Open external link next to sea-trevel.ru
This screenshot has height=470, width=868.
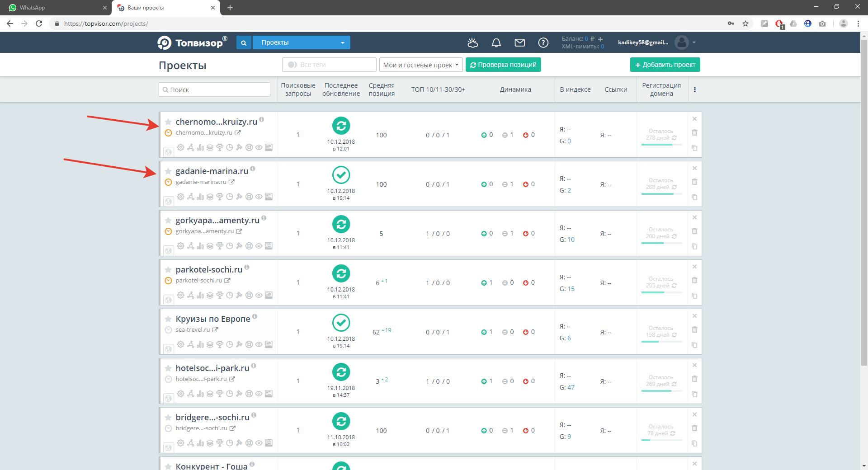[x=215, y=329]
